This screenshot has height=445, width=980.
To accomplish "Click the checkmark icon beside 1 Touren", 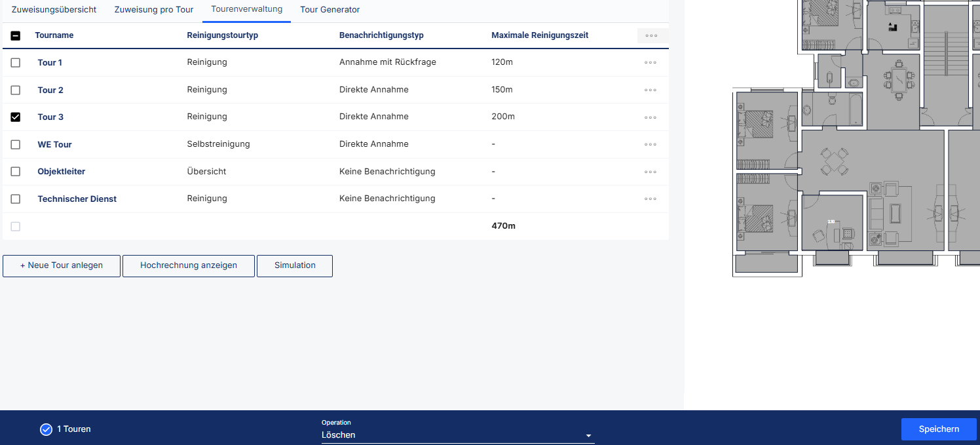I will click(x=46, y=429).
